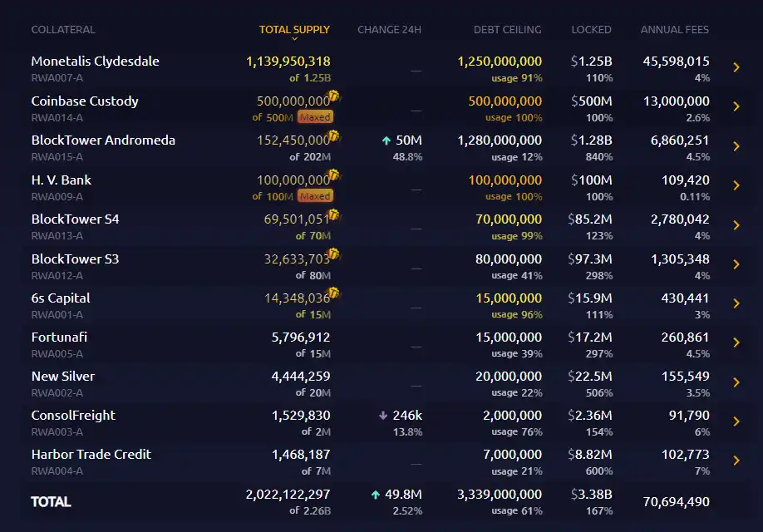Click the Maxed badge in H. V. Bank row
This screenshot has height=532, width=763.
click(315, 196)
